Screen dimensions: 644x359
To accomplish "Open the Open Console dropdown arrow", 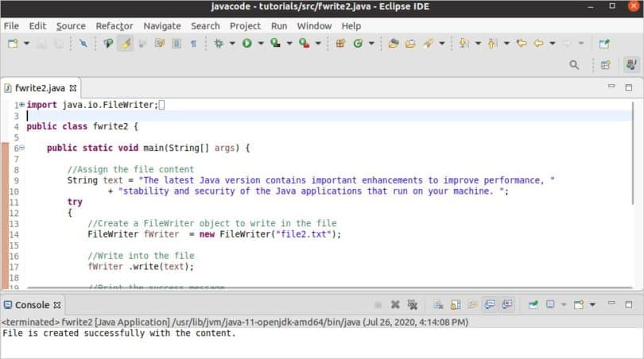I will pos(592,304).
